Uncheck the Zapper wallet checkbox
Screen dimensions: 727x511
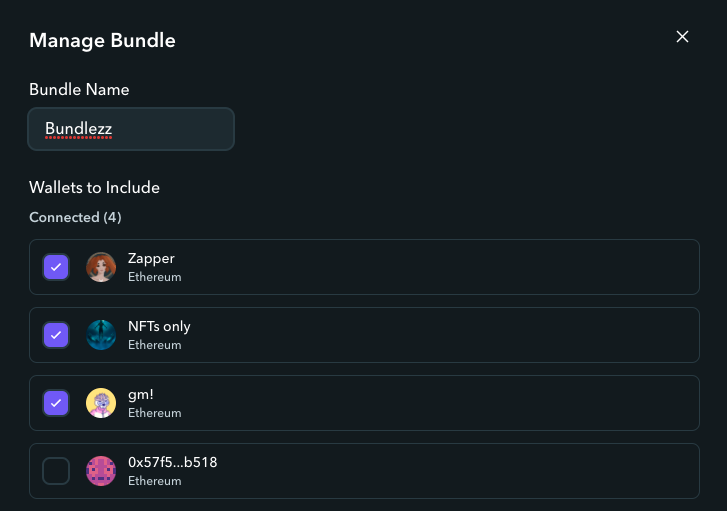[56, 267]
